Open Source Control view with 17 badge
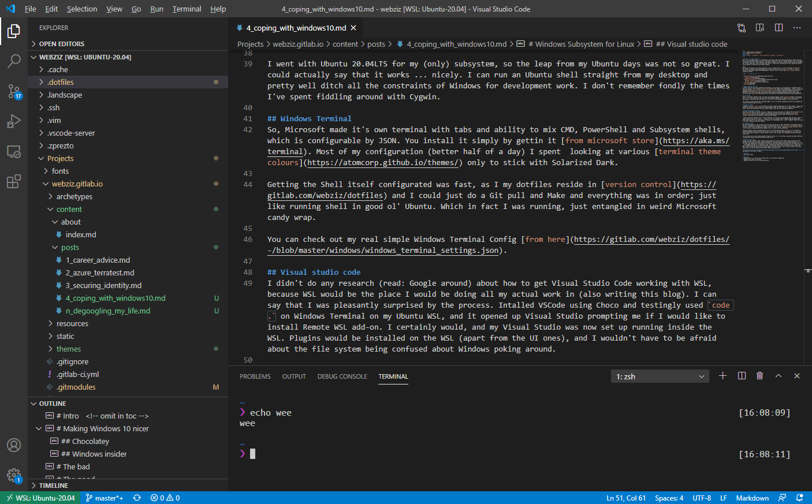This screenshot has width=812, height=504. tap(14, 91)
